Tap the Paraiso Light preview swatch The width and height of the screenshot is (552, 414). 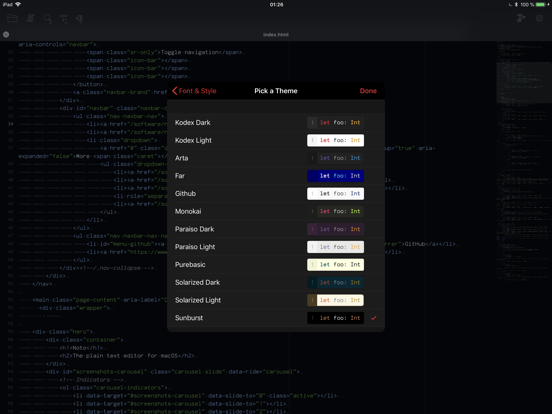335,247
